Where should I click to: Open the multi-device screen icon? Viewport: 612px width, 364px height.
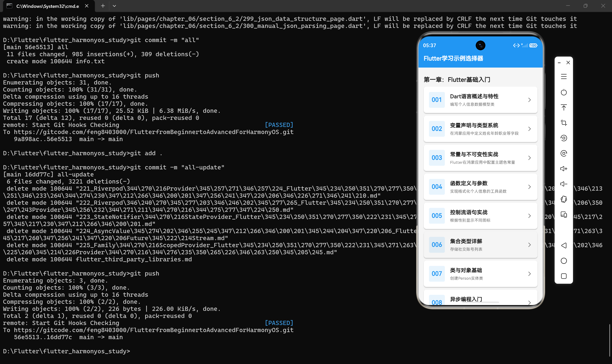point(564,215)
